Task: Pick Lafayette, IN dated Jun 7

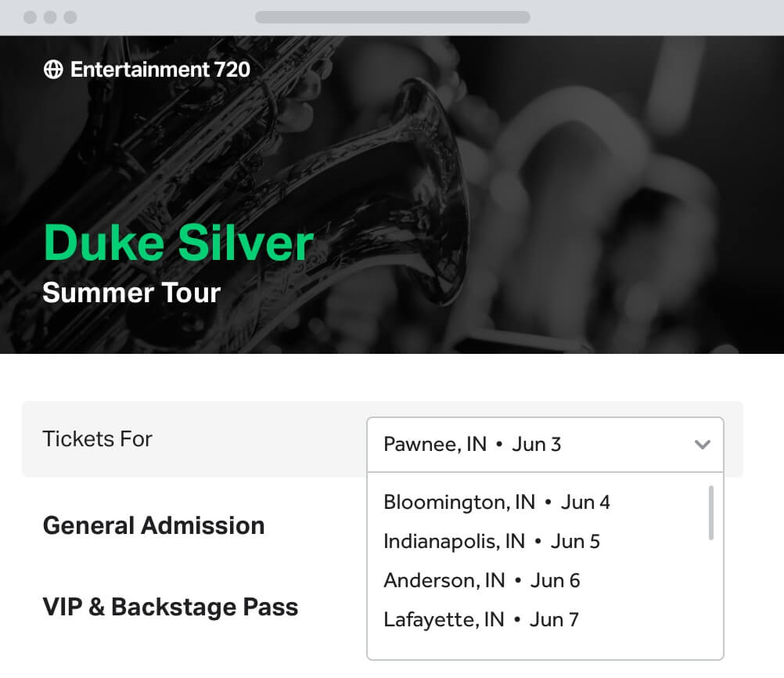Action: pos(480,619)
